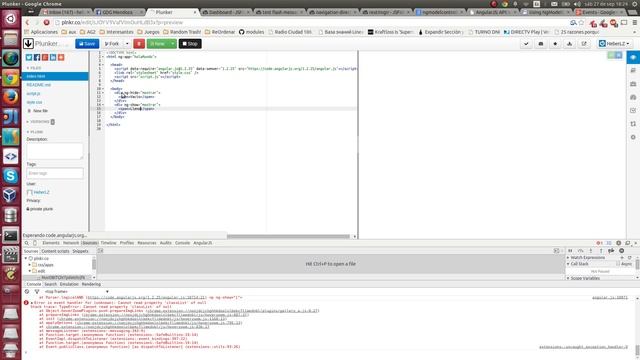Switch to the AngularJS DevTools tab
Viewport: 640px width, 360px height.
coord(202,243)
